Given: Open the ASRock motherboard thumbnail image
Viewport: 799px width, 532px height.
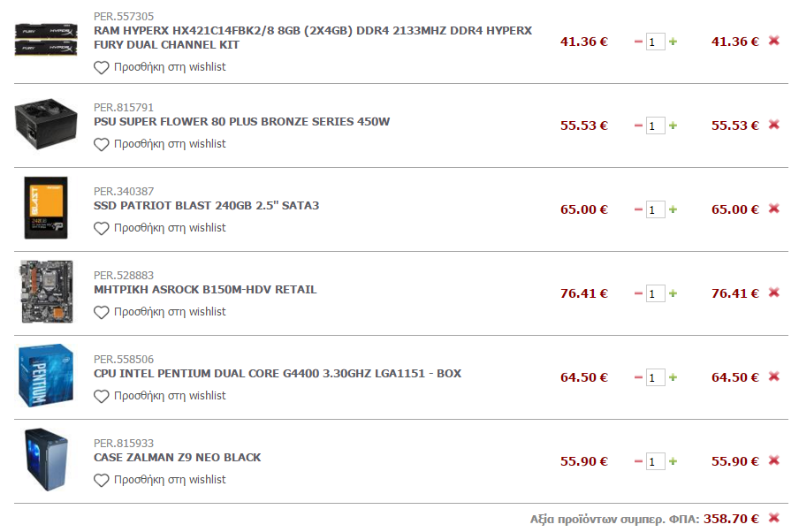Looking at the screenshot, I should (46, 292).
